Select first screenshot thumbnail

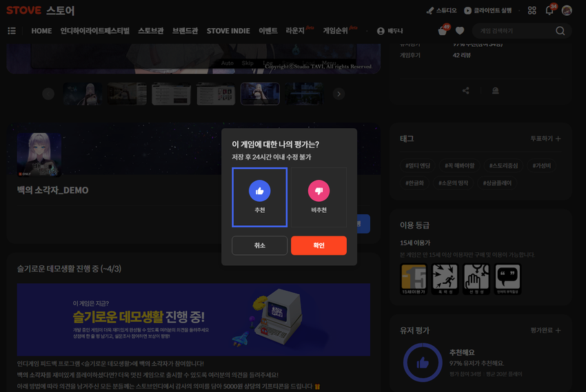[83, 94]
